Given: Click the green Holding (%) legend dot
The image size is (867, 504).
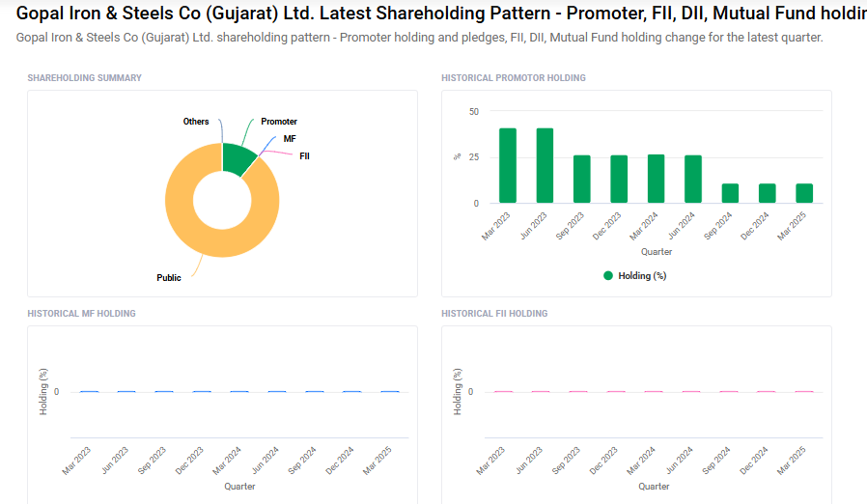Looking at the screenshot, I should tap(608, 275).
